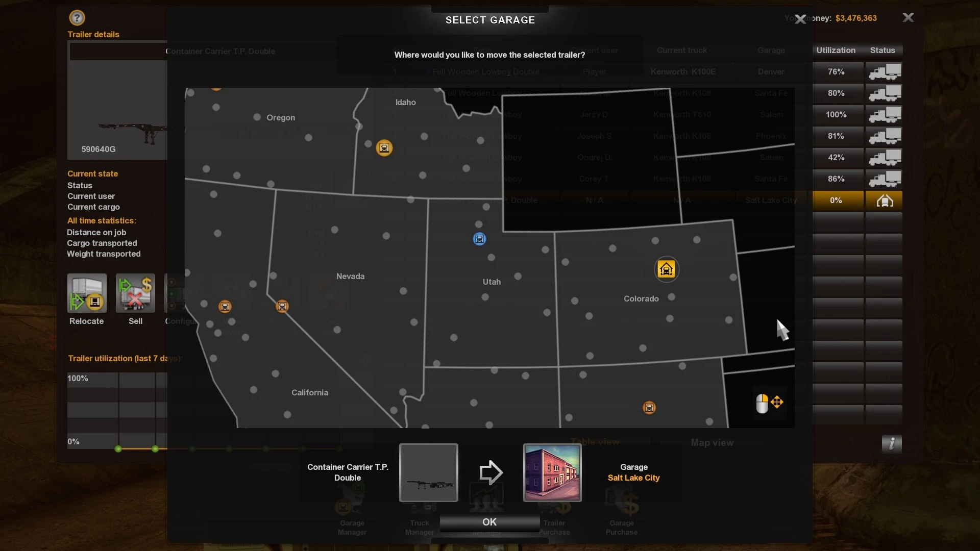Click the Status column header

(882, 50)
